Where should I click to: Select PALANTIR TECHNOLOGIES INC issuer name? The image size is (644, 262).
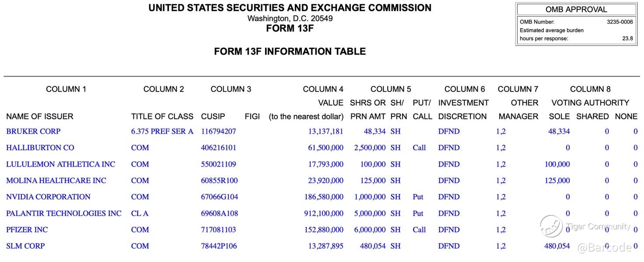64,213
